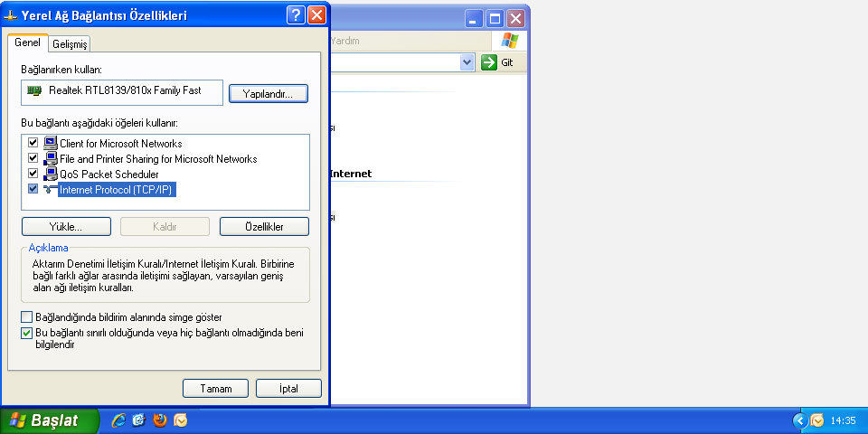Click the Internet heading in background window
This screenshot has width=868, height=434.
pos(351,174)
